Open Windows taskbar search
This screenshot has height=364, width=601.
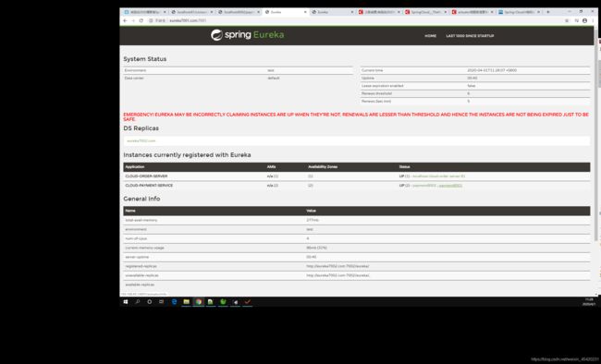(137, 302)
